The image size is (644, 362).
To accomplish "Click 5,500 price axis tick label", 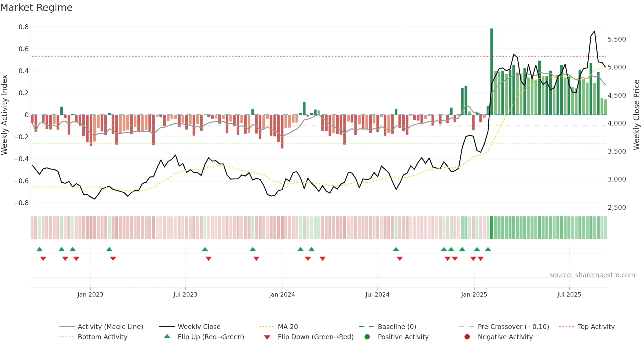I will click(x=617, y=39).
